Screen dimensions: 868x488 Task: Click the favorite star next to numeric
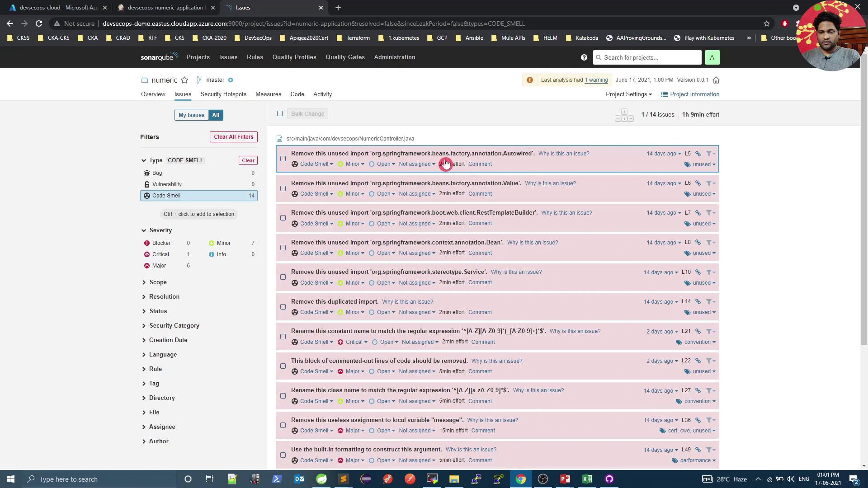pyautogui.click(x=184, y=80)
